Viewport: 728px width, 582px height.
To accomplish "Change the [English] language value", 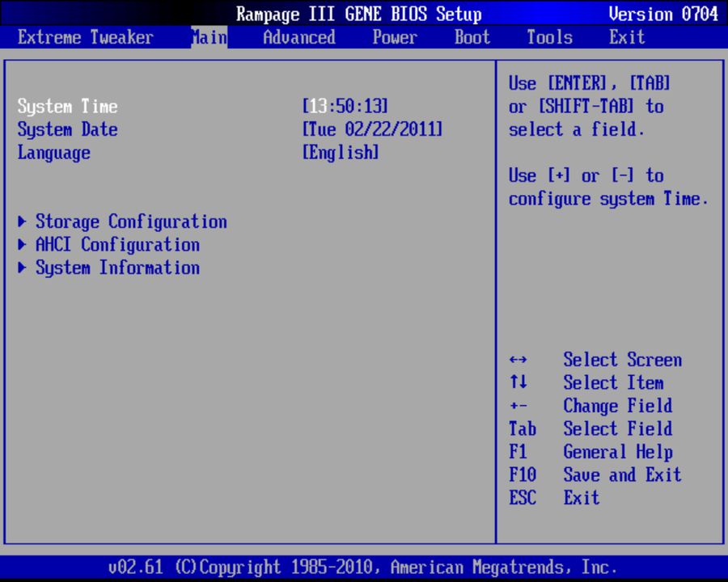I will click(341, 152).
